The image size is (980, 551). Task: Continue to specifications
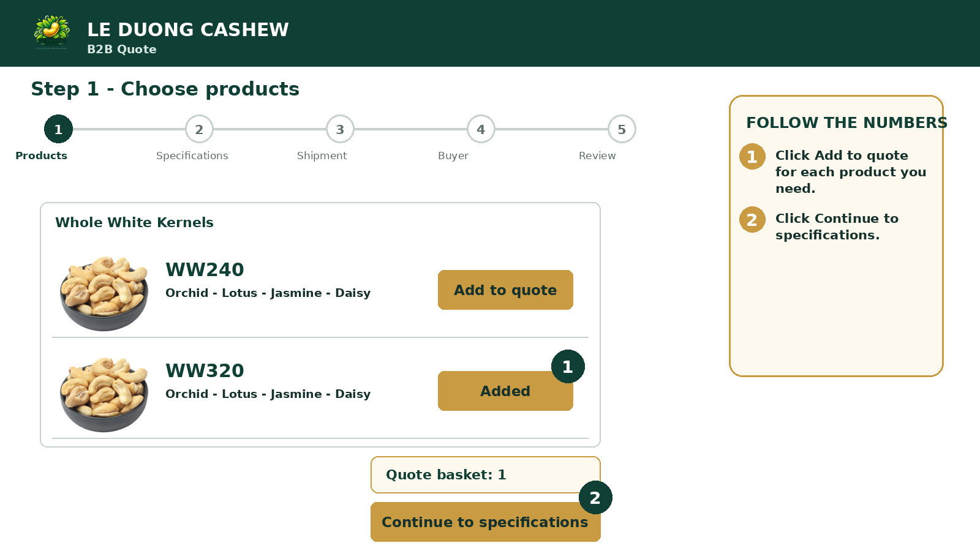(486, 522)
